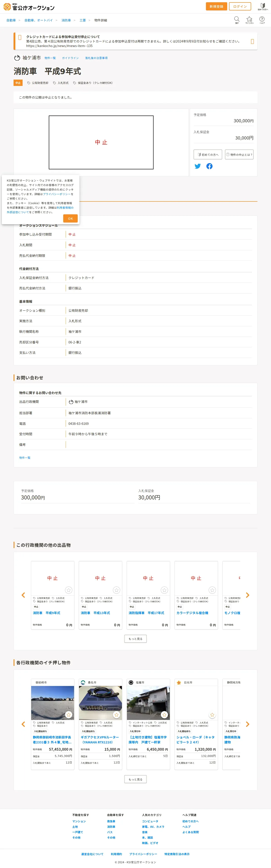Open the footer 救急車 link

click(111, 821)
